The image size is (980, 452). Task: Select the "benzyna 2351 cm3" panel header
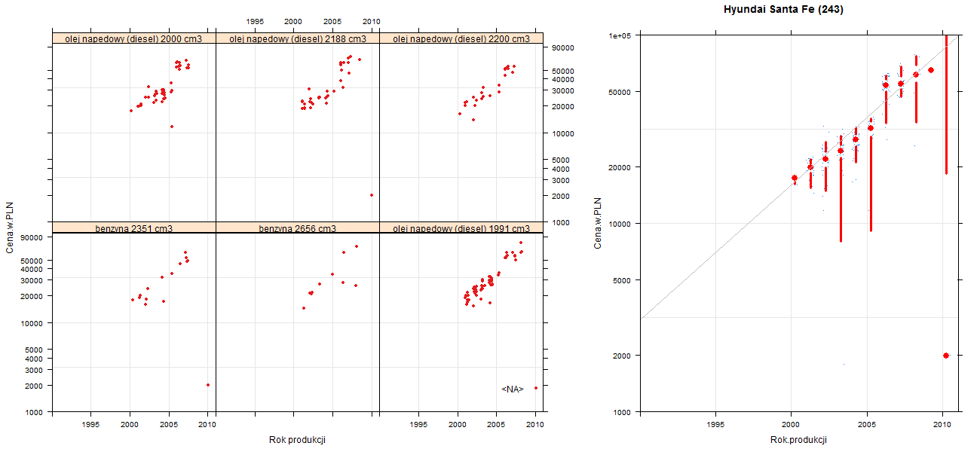134,228
